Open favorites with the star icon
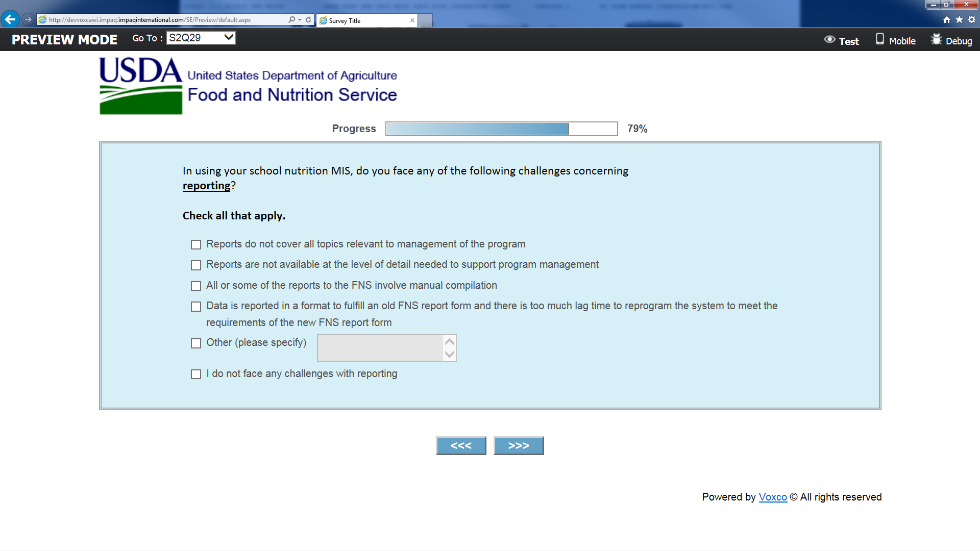 pyautogui.click(x=959, y=19)
